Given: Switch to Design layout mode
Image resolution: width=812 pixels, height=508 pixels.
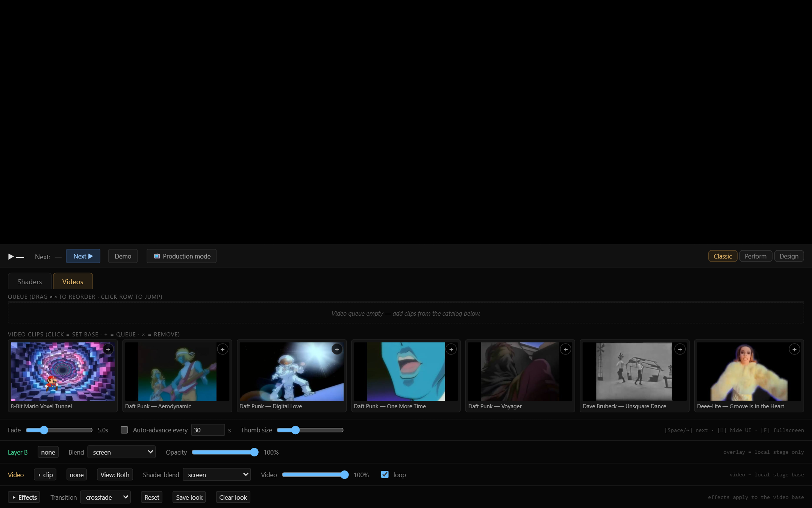Looking at the screenshot, I should pyautogui.click(x=789, y=256).
